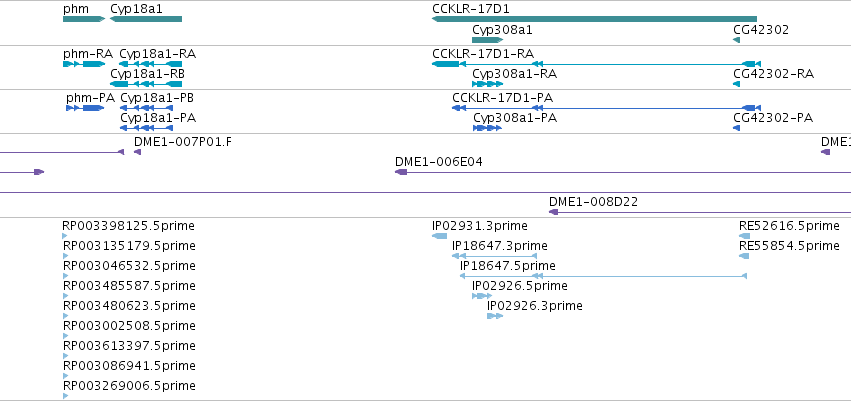This screenshot has height=401, width=851.
Task: Click CCKLR-17D1-RA transcript line
Action: coord(596,64)
